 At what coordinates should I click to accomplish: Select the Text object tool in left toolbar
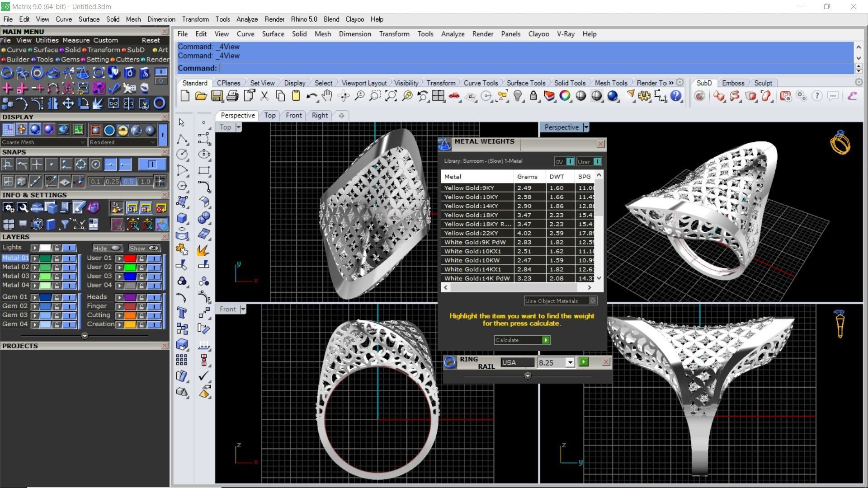182,313
